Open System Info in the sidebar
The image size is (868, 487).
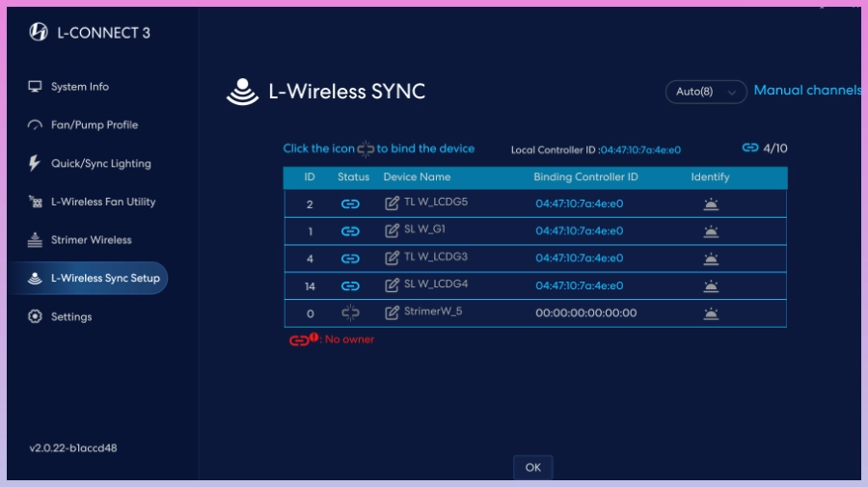[x=79, y=87]
